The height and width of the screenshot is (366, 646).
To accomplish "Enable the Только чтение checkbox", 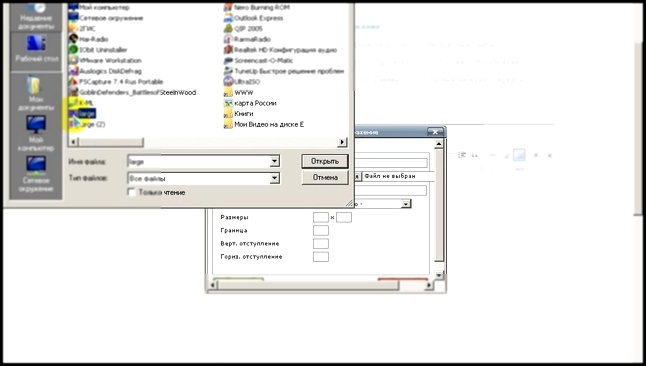I will [x=131, y=192].
